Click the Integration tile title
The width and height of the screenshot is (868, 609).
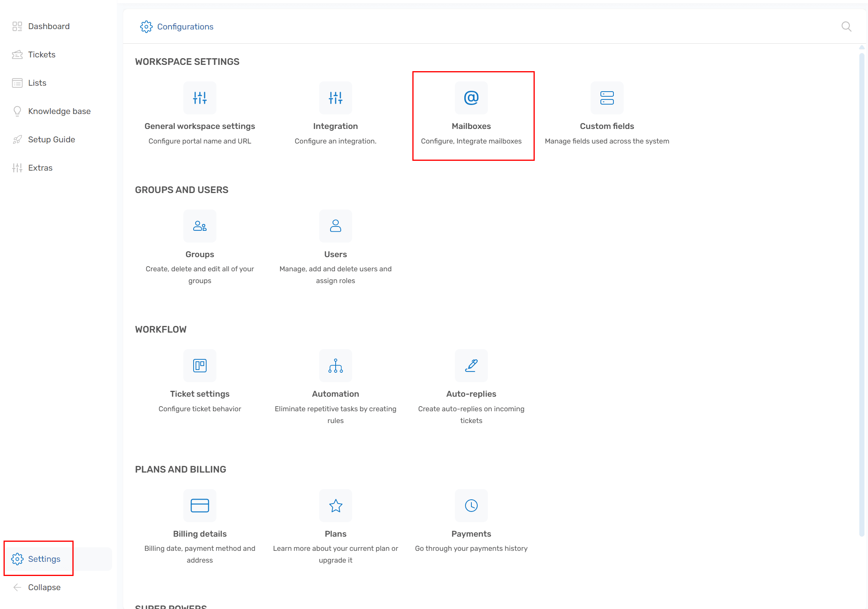(335, 126)
